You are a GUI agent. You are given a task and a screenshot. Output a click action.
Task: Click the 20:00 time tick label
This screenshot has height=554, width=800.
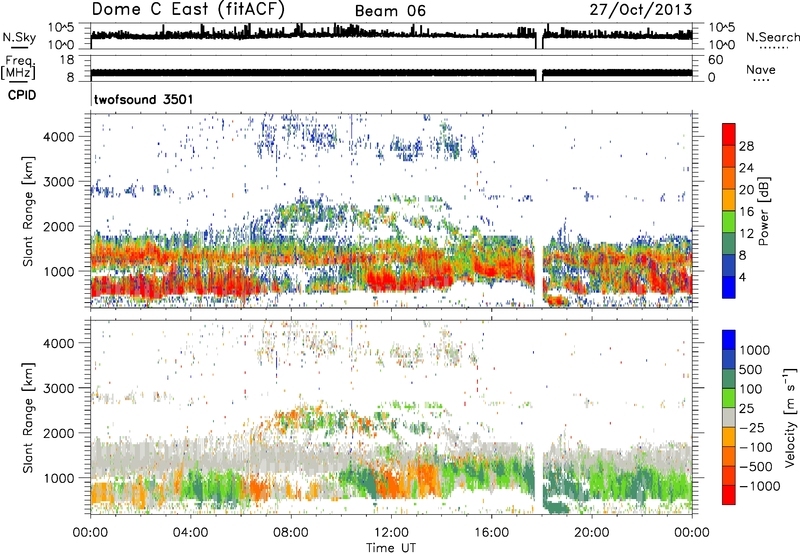point(592,533)
